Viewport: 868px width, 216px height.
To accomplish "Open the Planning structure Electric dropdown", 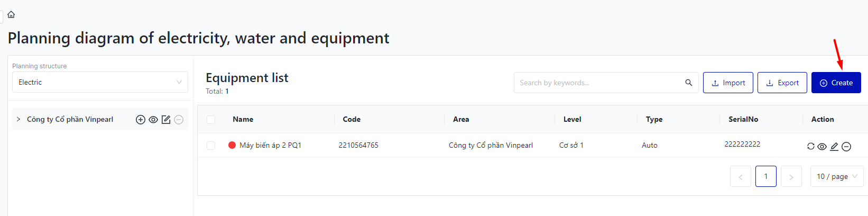I will point(100,82).
